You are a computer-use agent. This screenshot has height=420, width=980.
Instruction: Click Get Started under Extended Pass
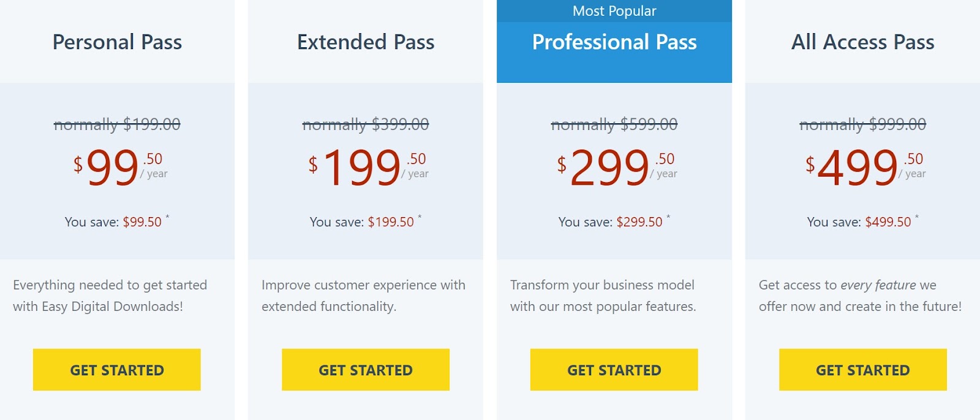pos(366,370)
